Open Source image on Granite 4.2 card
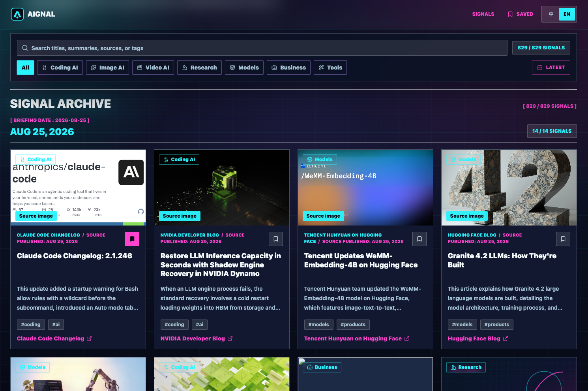Image resolution: width=588 pixels, height=391 pixels. click(x=467, y=216)
